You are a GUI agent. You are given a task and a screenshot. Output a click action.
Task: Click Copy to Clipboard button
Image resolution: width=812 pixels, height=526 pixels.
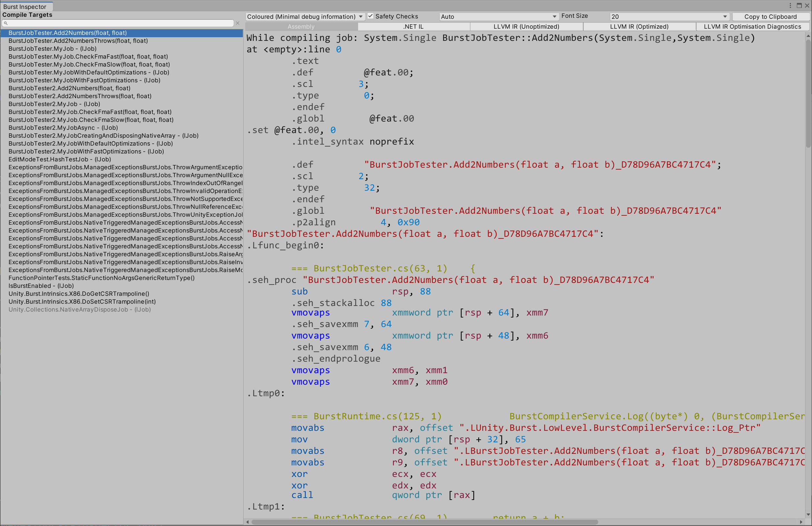click(x=771, y=16)
